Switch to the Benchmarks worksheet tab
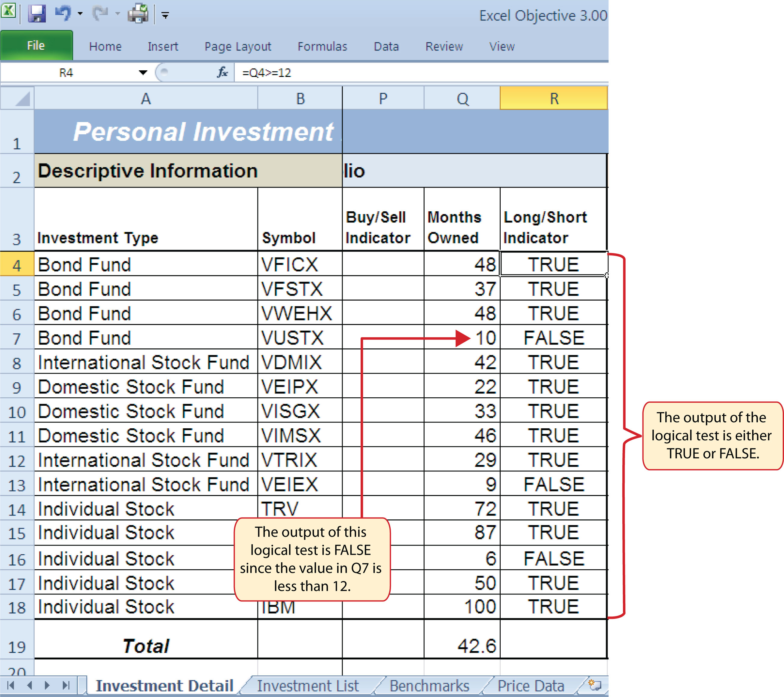Image resolution: width=784 pixels, height=697 pixels. pos(429,686)
